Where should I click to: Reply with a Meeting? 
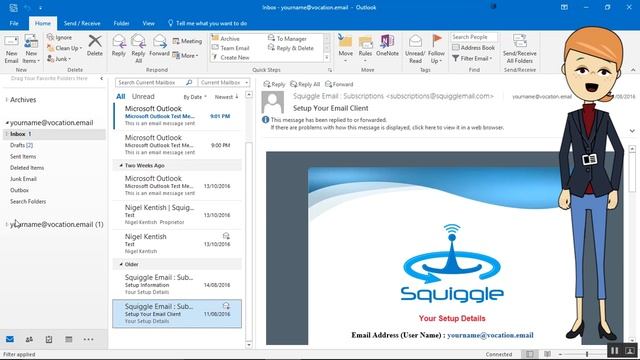tap(187, 41)
